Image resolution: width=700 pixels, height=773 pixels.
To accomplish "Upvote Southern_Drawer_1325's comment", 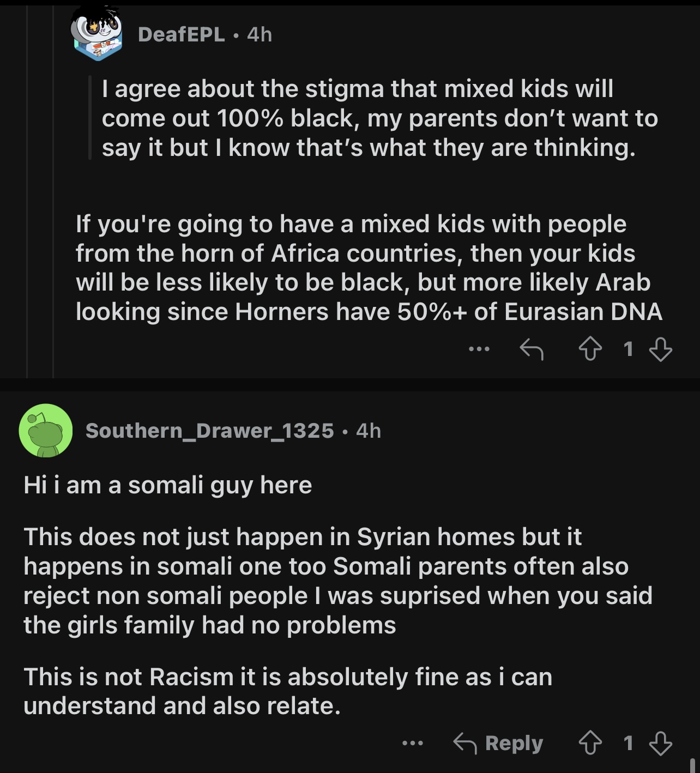I will point(589,742).
